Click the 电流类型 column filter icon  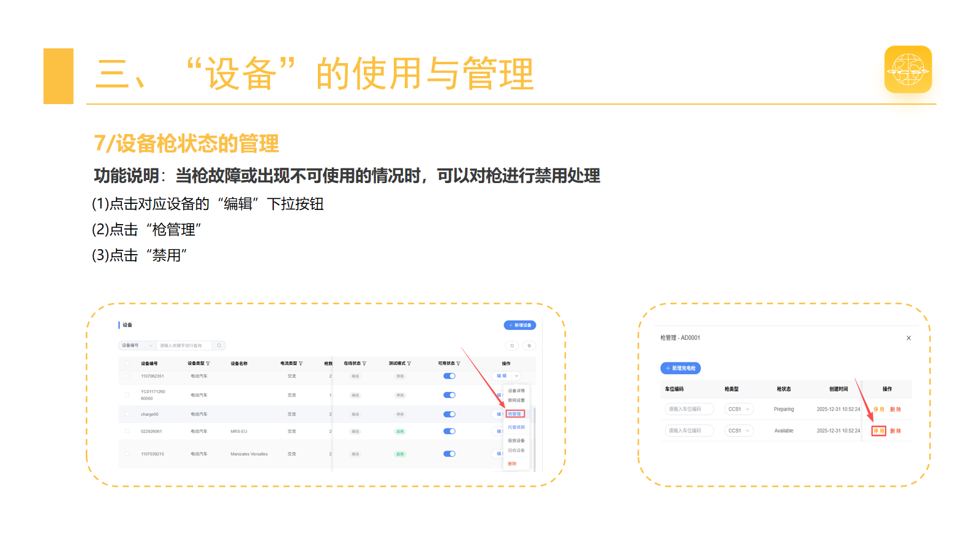click(x=301, y=364)
